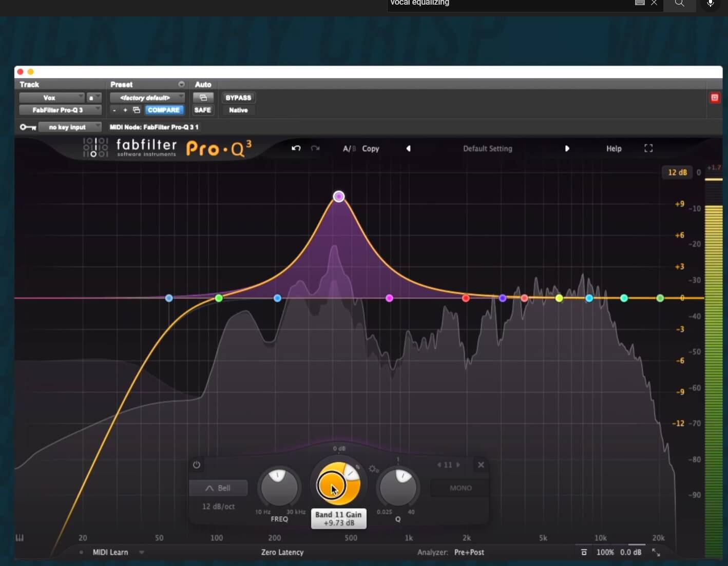
Task: Click the red target icon at top right
Action: (x=715, y=97)
